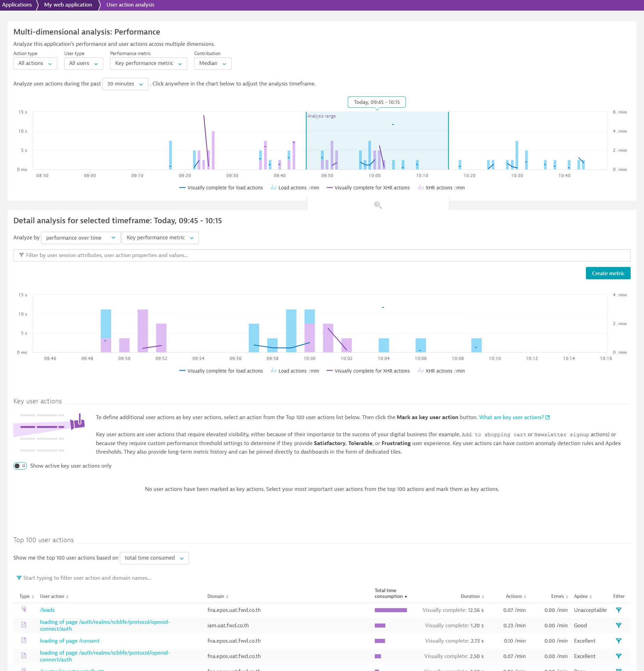
Task: Click the user session attributes filter field
Action: pos(321,255)
